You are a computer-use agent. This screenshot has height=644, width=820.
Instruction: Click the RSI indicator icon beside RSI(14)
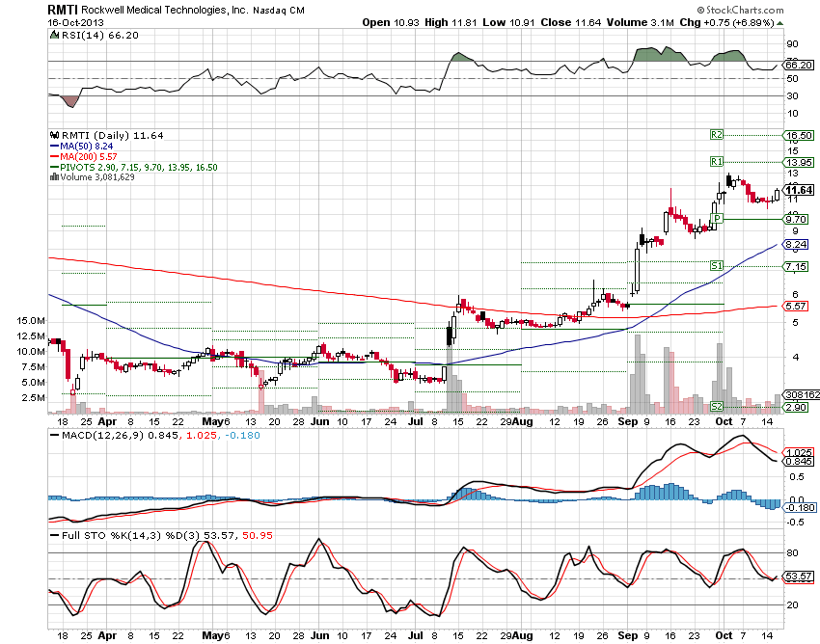(x=54, y=35)
